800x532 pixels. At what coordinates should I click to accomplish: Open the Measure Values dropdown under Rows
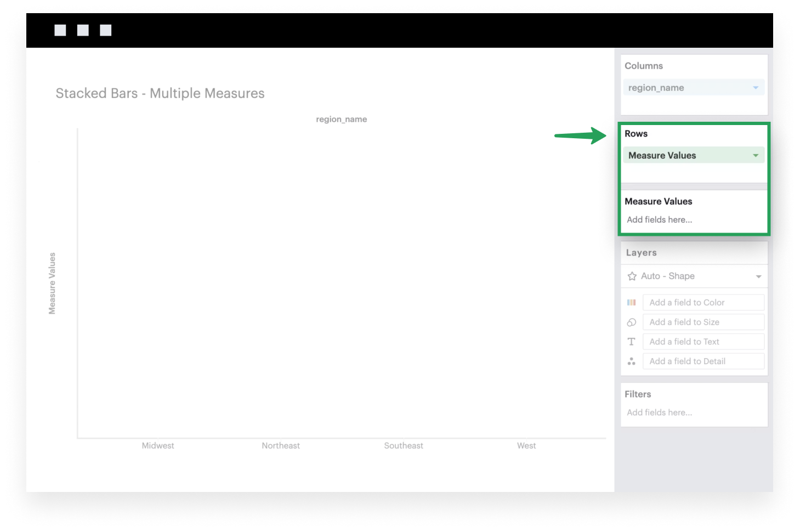tap(756, 155)
